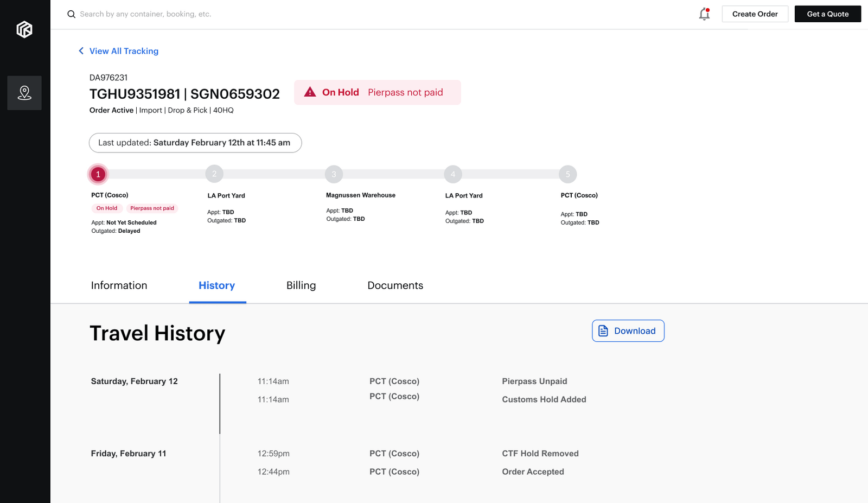Select milestone marker 5 for PCT (Cosco)
This screenshot has width=868, height=503.
pyautogui.click(x=567, y=174)
